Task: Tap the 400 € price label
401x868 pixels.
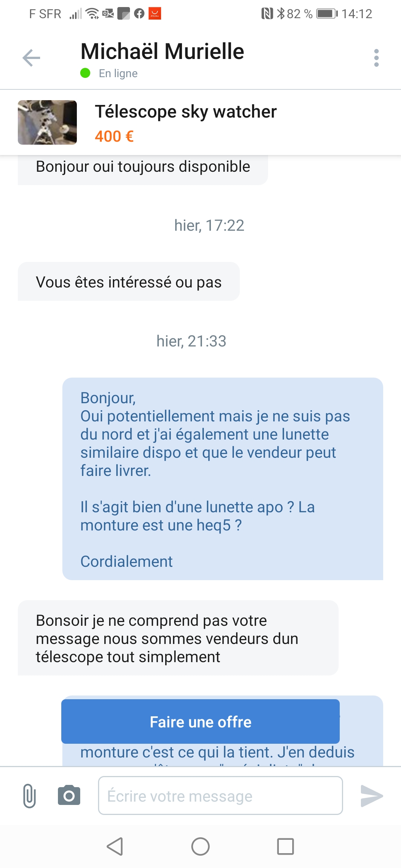Action: (114, 137)
